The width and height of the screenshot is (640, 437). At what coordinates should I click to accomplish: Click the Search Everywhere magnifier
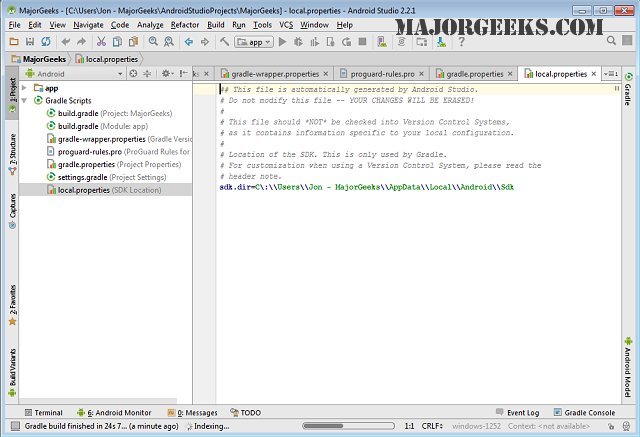pos(611,40)
